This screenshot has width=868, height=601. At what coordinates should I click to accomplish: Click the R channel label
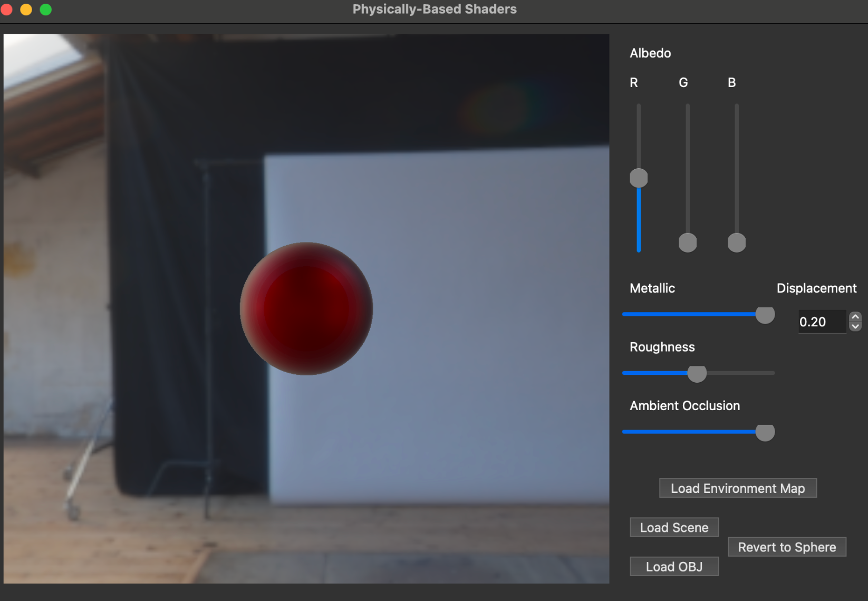(634, 83)
